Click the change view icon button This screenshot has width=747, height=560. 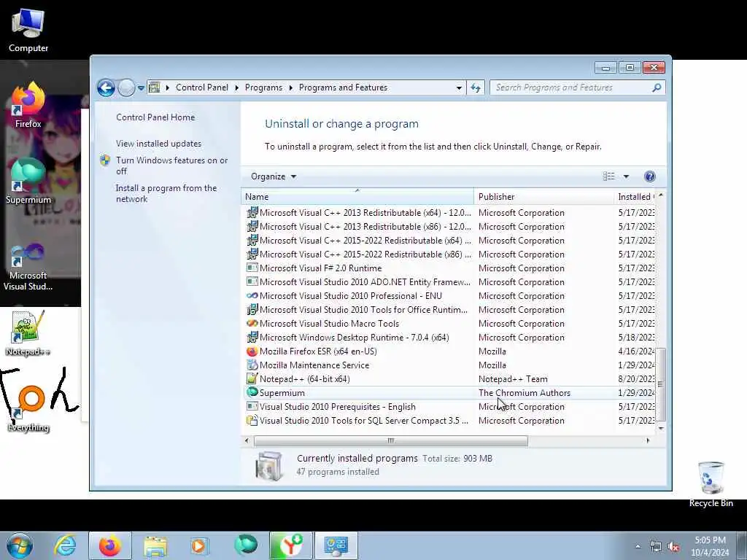(609, 176)
